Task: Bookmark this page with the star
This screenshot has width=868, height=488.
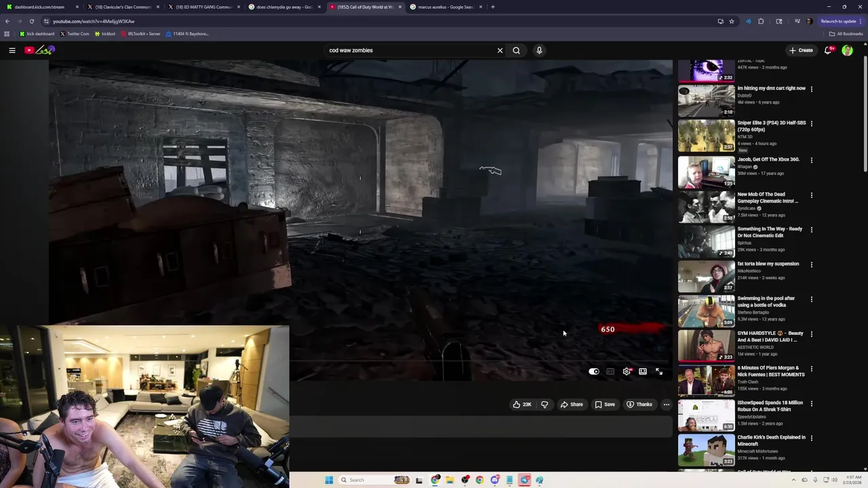Action: [x=732, y=21]
